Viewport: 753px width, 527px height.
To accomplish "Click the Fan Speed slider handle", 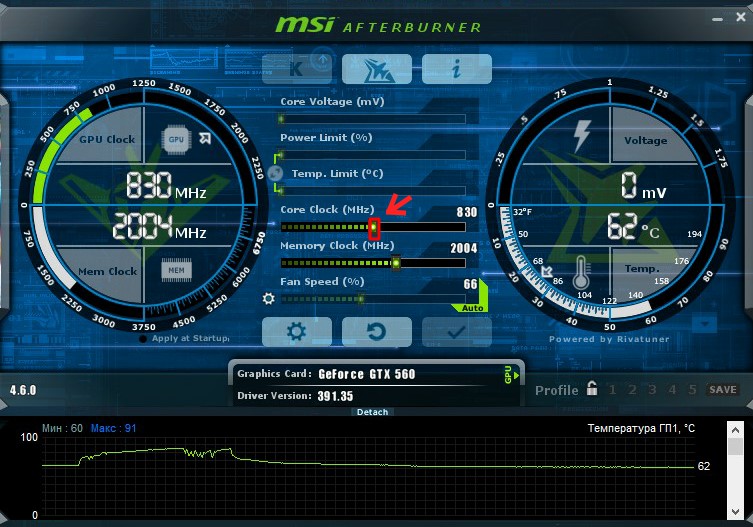I will (361, 299).
